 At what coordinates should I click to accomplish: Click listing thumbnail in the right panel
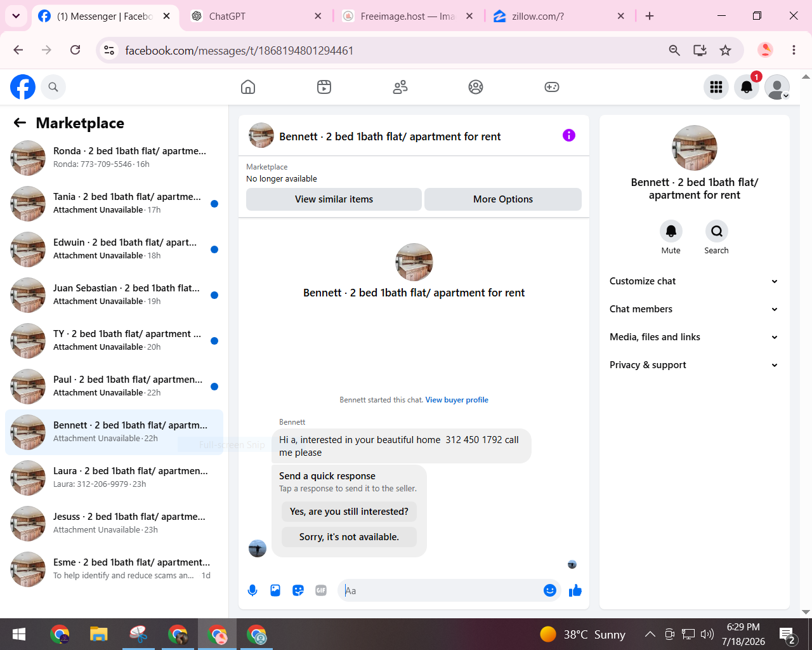695,148
